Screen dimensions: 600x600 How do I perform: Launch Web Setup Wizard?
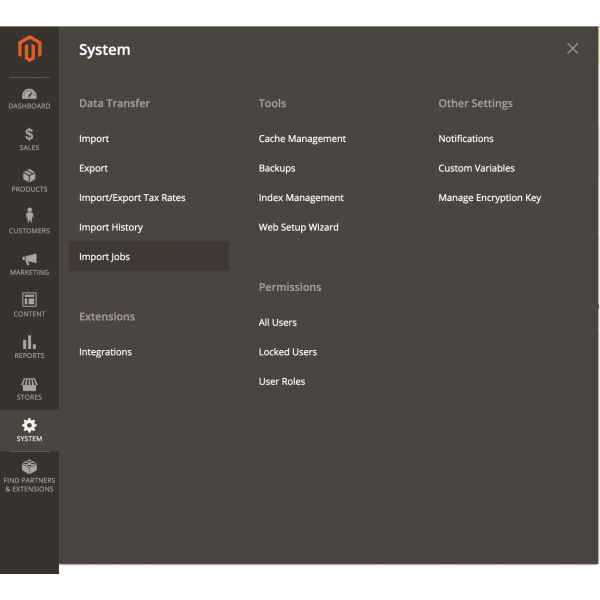click(298, 227)
